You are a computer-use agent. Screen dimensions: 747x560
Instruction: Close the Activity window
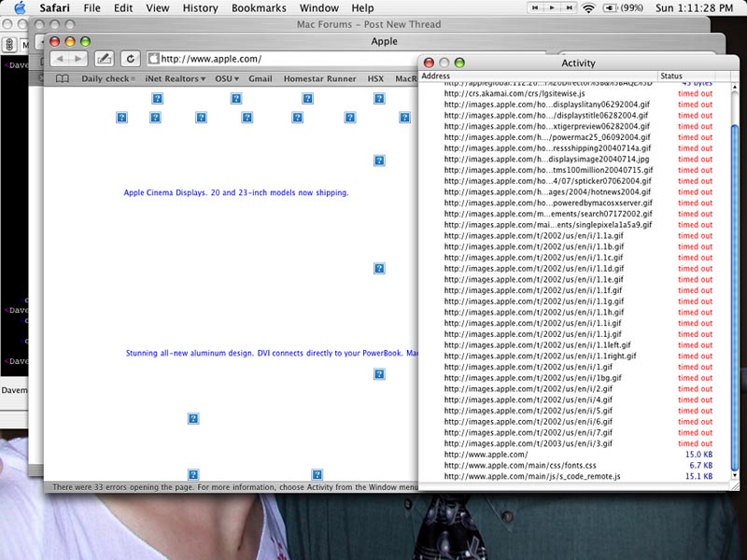[x=429, y=63]
